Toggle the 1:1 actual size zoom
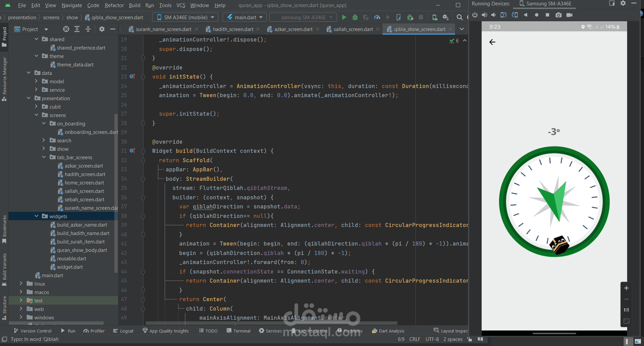The width and height of the screenshot is (644, 346). pyautogui.click(x=626, y=310)
